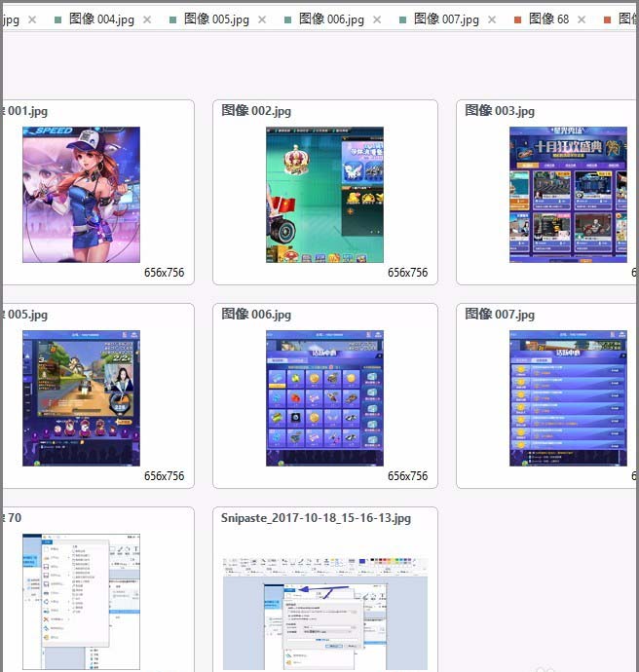Open the 001.jpg anime girl thumbnail
Screen dimensions: 639x672
(x=81, y=195)
